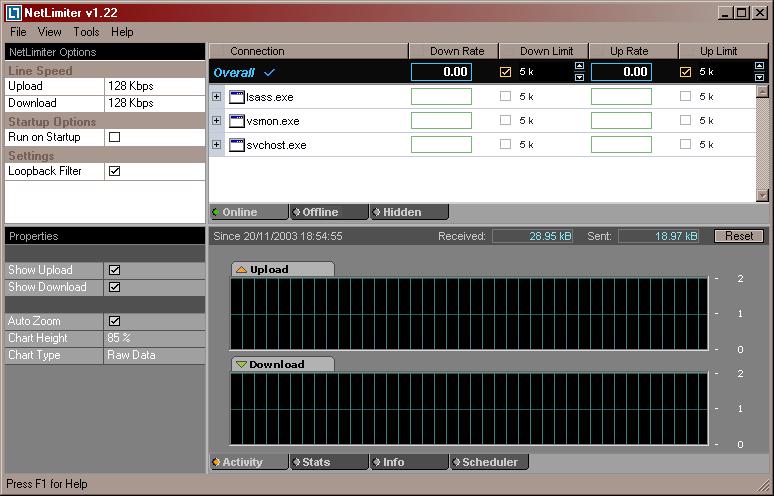Open the File menu
774x496 pixels.
click(18, 32)
